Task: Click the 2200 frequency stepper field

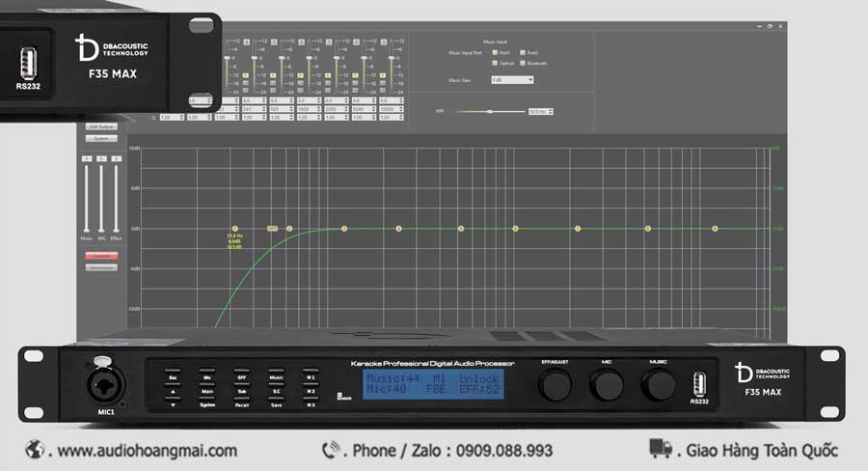Action: coord(337,109)
